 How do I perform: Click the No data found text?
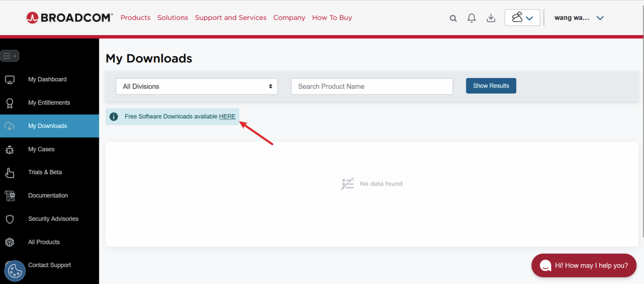(x=381, y=184)
